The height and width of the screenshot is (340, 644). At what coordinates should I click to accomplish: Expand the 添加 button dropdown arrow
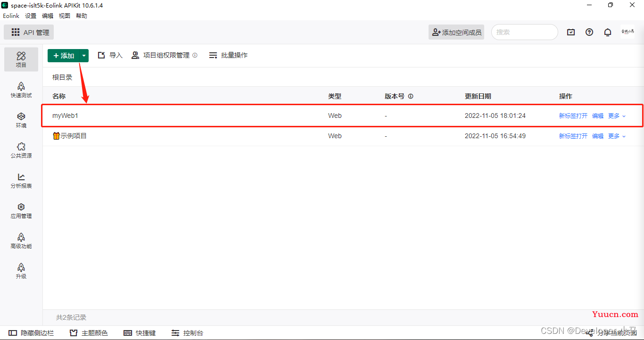point(84,56)
